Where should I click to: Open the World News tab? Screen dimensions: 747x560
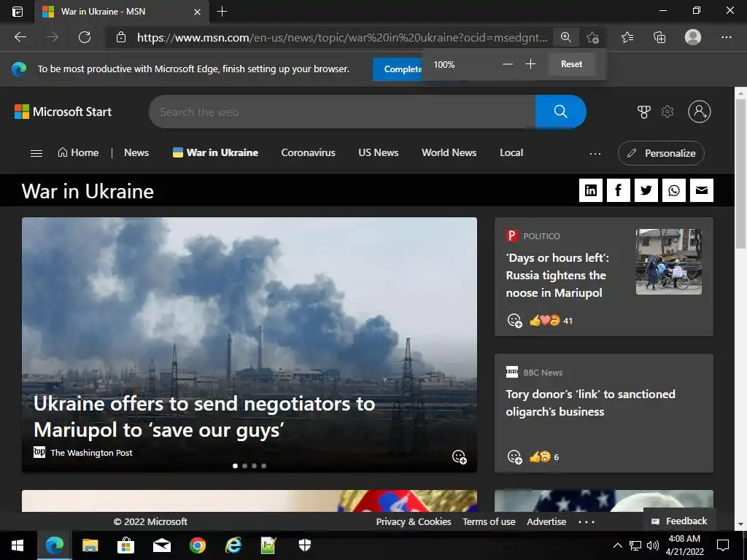449,153
